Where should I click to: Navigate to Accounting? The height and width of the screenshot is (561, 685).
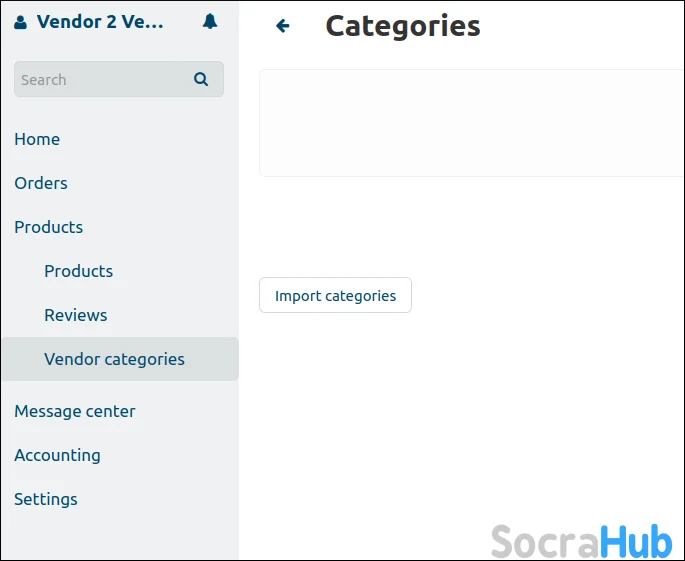click(57, 455)
